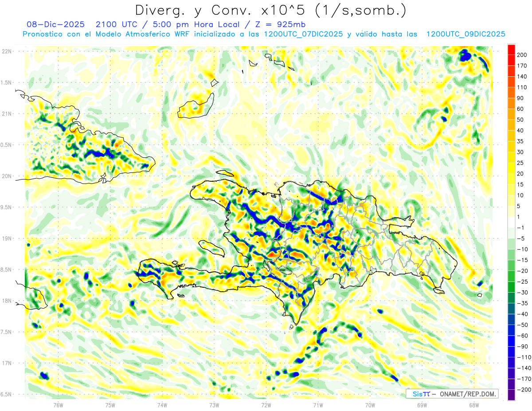The image size is (532, 411).
Task: Select initialization time '1200UTC_07DIC2025'
Action: [303, 34]
